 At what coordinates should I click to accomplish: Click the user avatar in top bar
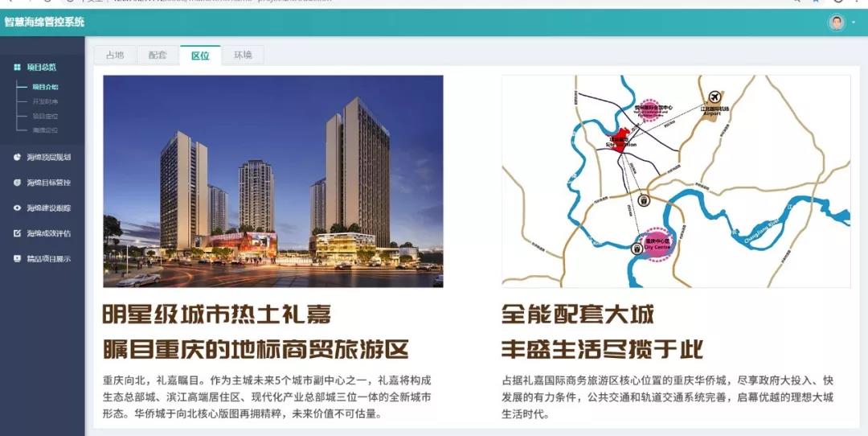[x=837, y=23]
